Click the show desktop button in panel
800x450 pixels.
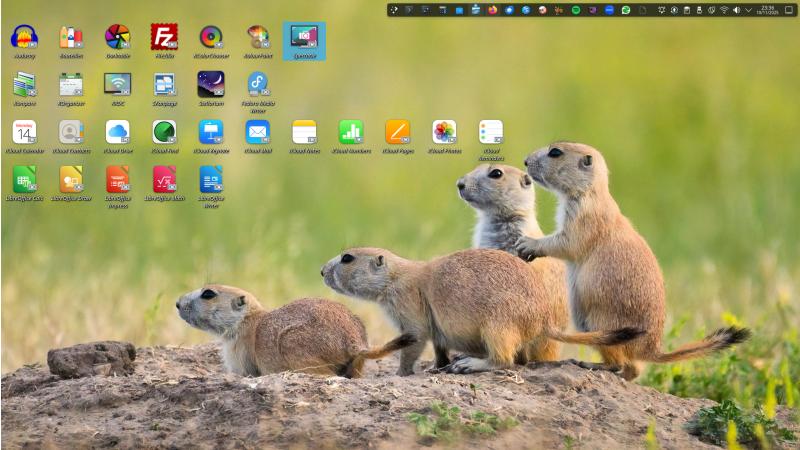tap(788, 10)
